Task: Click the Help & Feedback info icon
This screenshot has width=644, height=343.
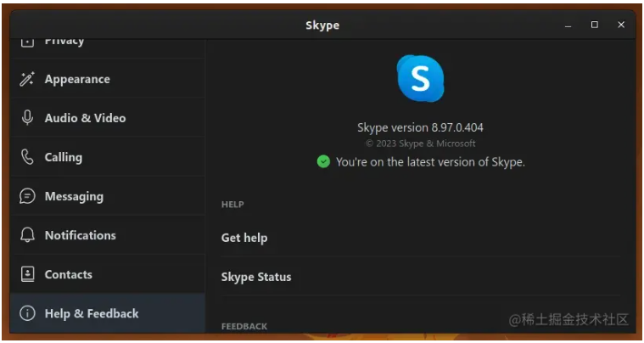Action: 27,313
